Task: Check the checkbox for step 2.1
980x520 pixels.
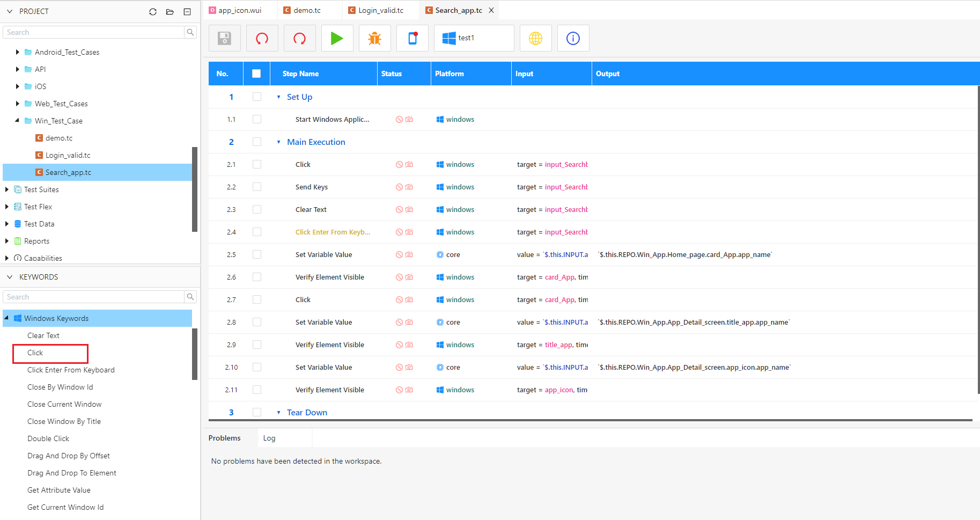Action: [x=257, y=164]
